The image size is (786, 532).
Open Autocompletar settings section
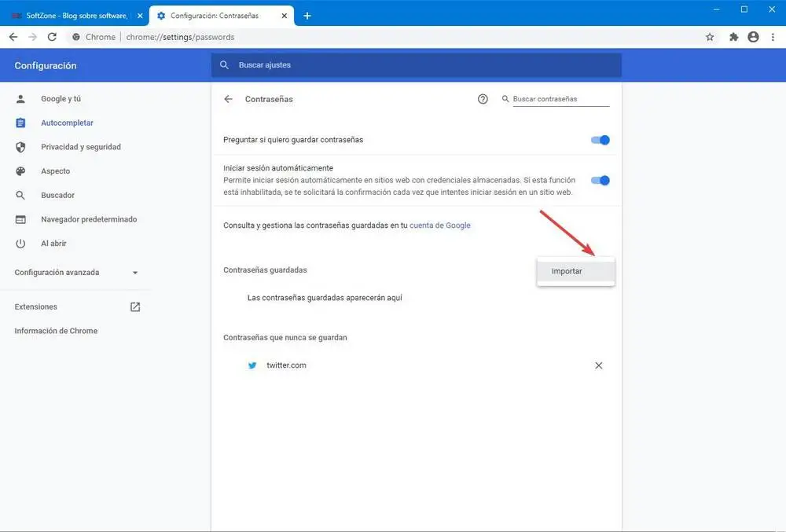[x=67, y=123]
